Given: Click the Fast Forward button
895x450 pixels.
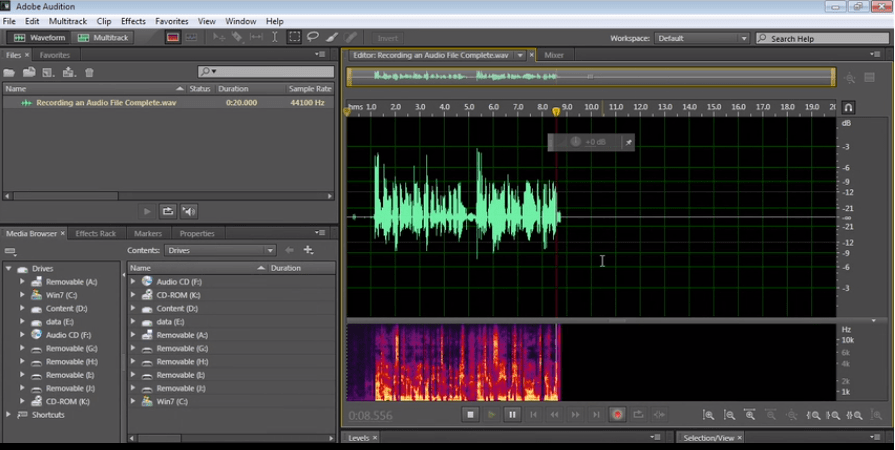Looking at the screenshot, I should (x=575, y=415).
